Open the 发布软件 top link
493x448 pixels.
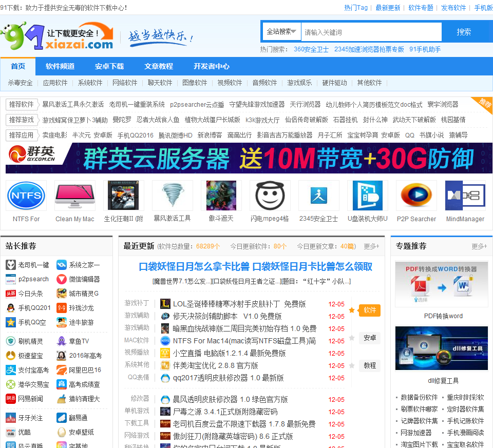(x=453, y=8)
